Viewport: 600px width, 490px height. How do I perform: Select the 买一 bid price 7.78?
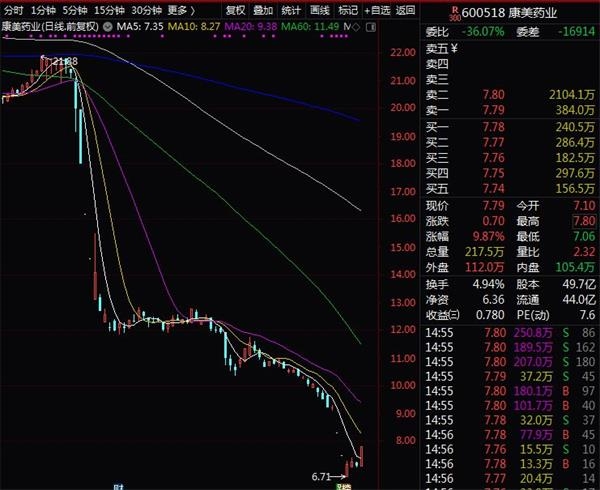tap(493, 127)
